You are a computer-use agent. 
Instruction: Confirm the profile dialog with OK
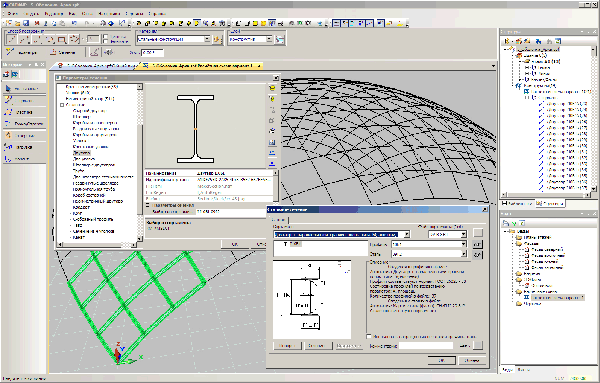(441, 360)
